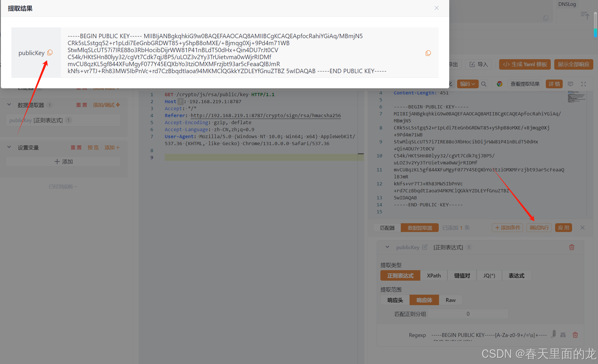Click fullscreen expand icon in response panel
This screenshot has width=598, height=364.
[x=583, y=84]
